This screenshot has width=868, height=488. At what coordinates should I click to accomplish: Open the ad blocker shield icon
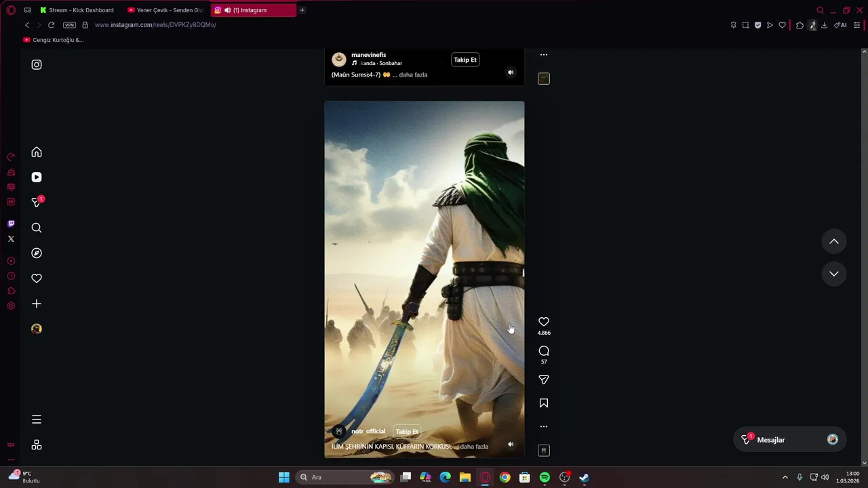pyautogui.click(x=757, y=25)
